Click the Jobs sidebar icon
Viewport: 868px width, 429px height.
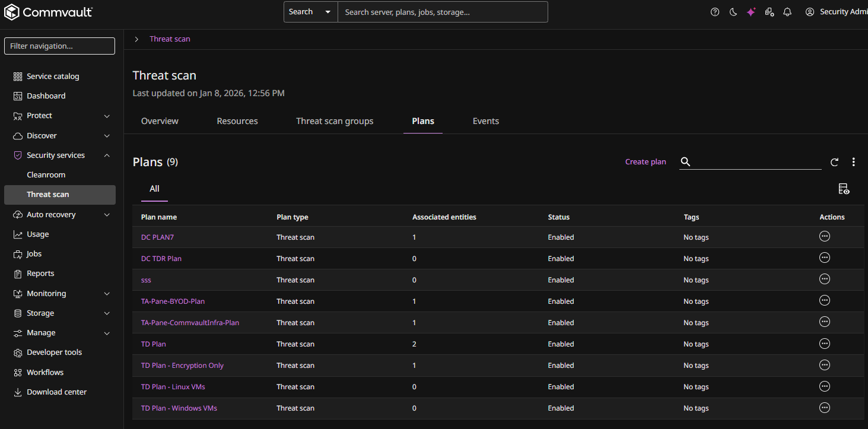tap(18, 254)
